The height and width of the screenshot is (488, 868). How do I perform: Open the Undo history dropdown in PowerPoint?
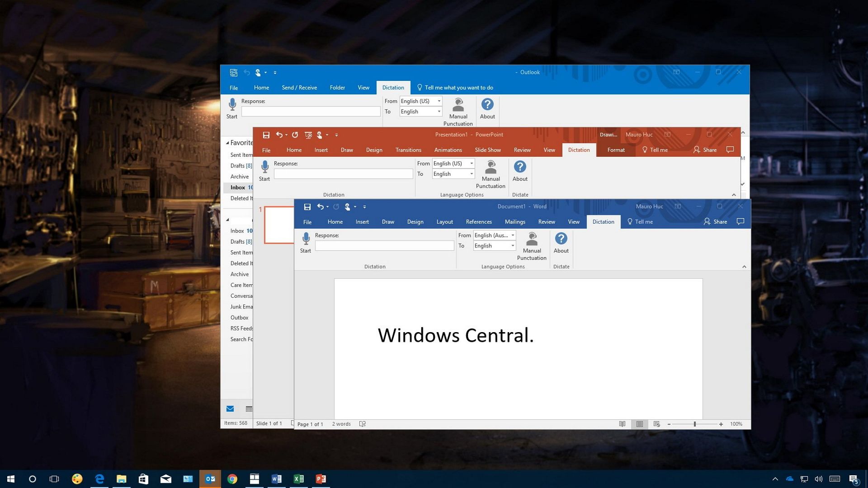(286, 135)
